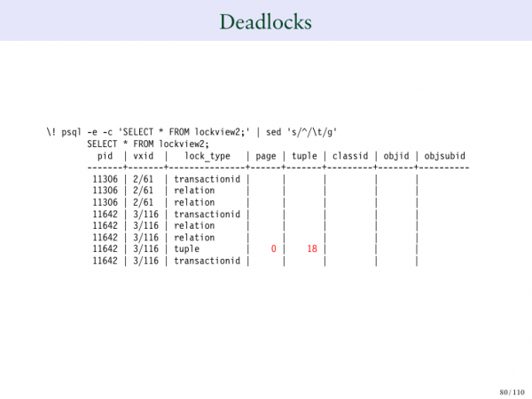Image resolution: width=532 pixels, height=399 pixels.
Task: Click vxid 3/116 in the last row
Action: click(x=145, y=261)
